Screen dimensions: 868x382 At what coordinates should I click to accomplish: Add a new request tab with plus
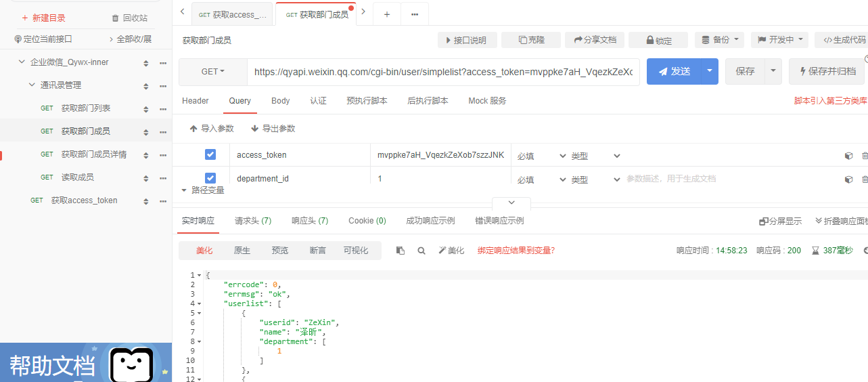point(387,14)
